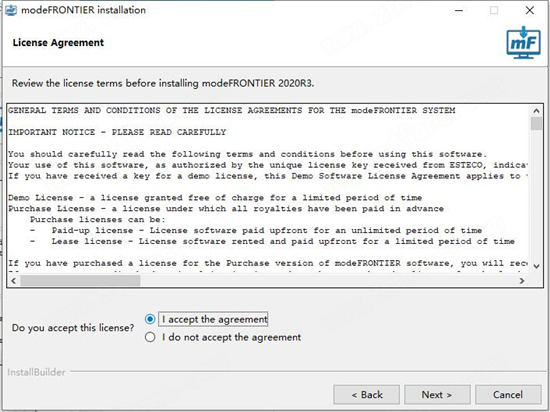Click inside the license agreement text area
This screenshot has height=412, width=550.
pos(269,189)
